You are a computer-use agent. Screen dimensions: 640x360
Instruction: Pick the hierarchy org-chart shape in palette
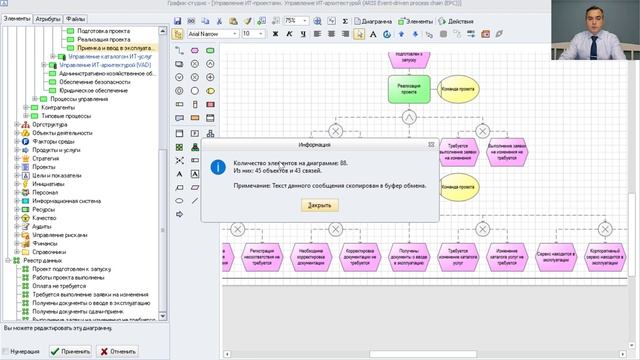[x=210, y=133]
